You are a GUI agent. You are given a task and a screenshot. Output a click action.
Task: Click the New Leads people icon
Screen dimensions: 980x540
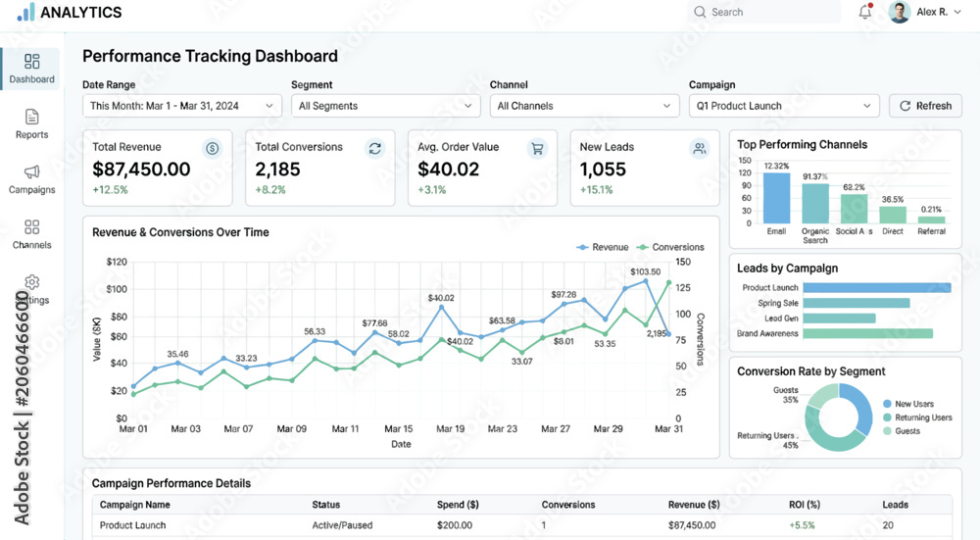[x=700, y=149]
